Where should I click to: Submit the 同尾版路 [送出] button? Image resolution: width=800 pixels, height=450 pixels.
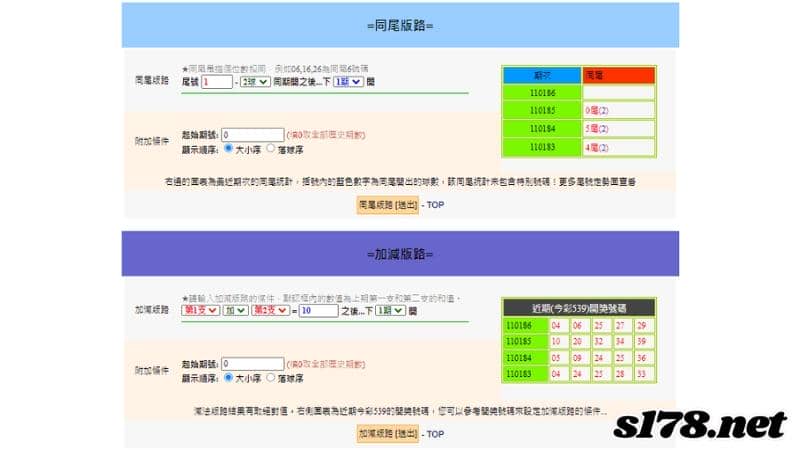(x=388, y=205)
